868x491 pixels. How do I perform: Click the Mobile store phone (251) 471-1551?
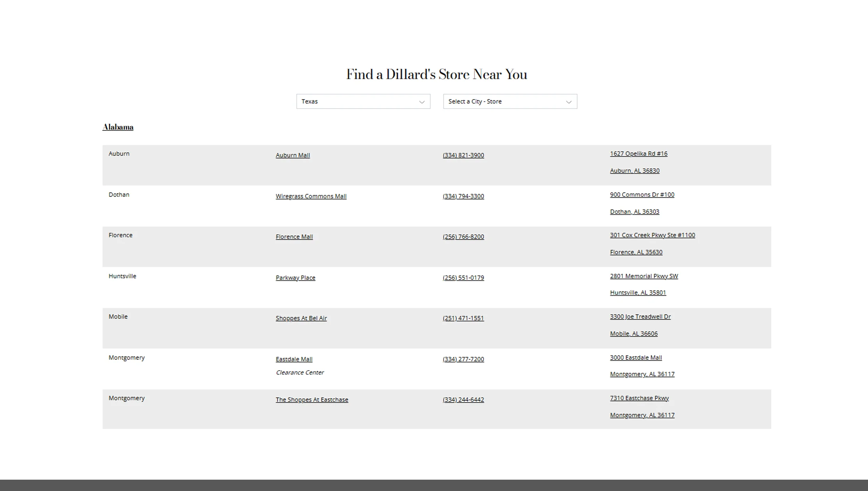click(x=463, y=318)
